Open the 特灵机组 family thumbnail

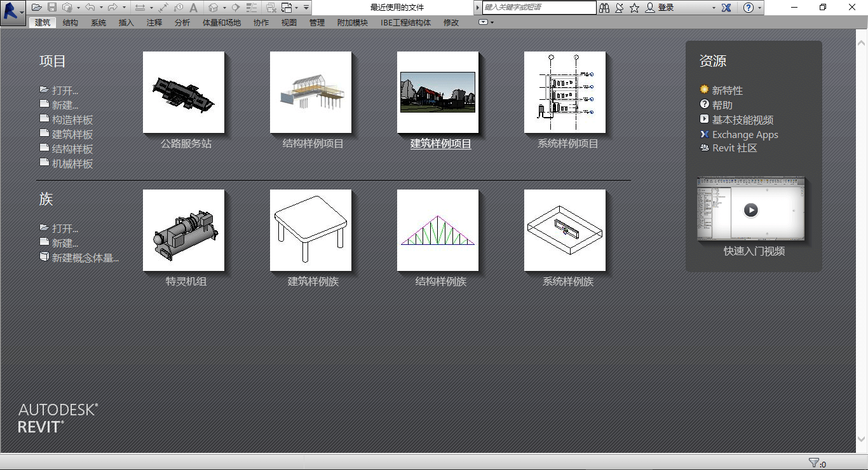(184, 230)
